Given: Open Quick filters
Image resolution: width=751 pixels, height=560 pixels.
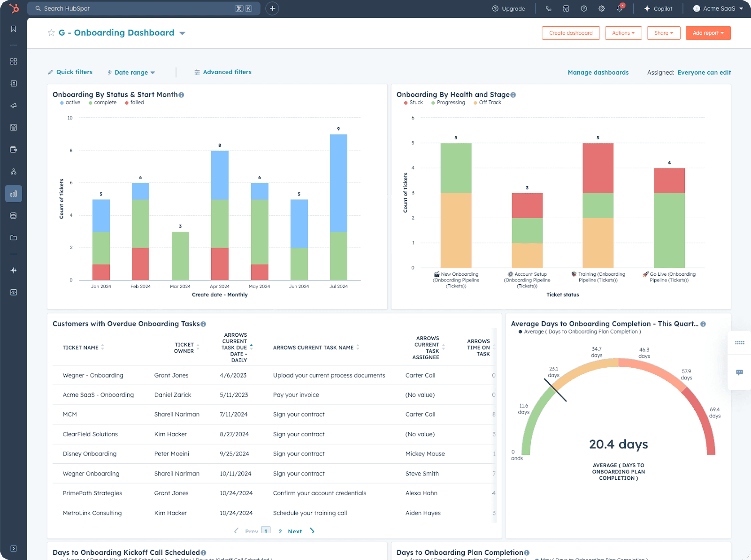Looking at the screenshot, I should tap(70, 72).
